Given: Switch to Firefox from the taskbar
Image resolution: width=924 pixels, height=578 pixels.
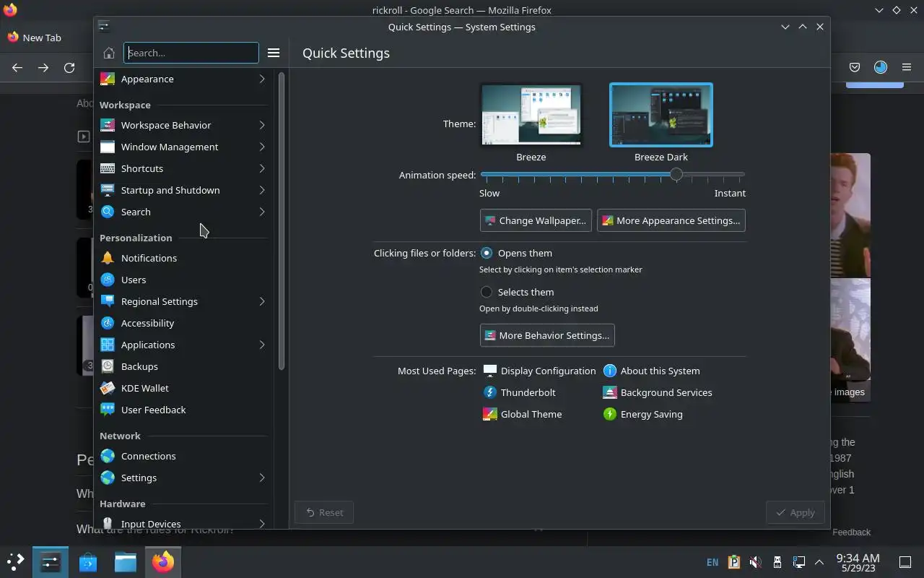Looking at the screenshot, I should click(x=163, y=561).
